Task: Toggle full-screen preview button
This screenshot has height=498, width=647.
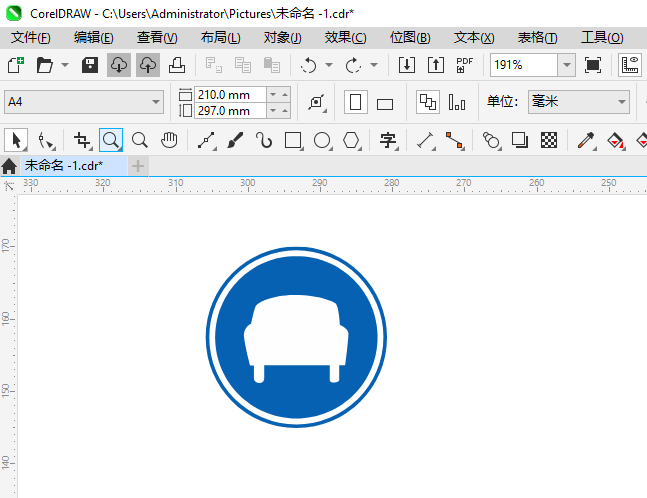Action: tap(593, 65)
